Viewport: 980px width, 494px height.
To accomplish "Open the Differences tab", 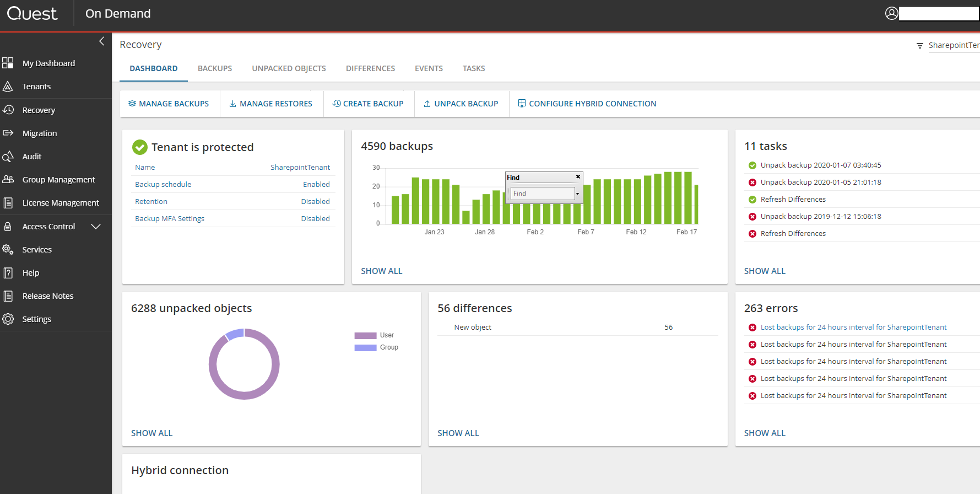I will pyautogui.click(x=370, y=68).
